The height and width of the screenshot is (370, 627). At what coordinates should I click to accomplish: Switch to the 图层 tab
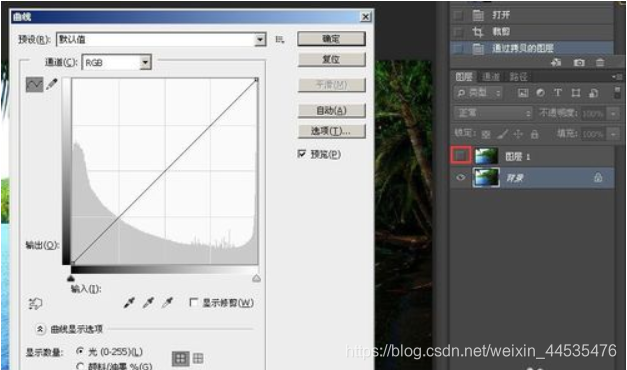tap(464, 76)
